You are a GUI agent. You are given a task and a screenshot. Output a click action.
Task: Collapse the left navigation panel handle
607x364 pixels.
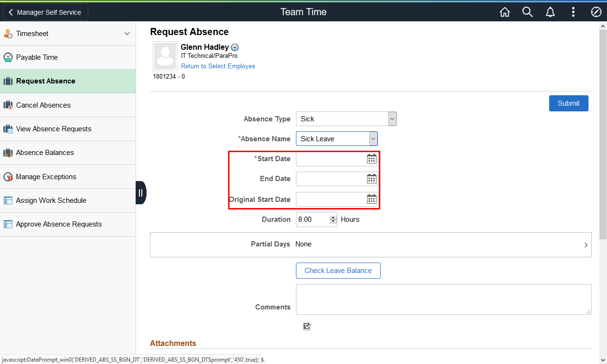coord(141,193)
